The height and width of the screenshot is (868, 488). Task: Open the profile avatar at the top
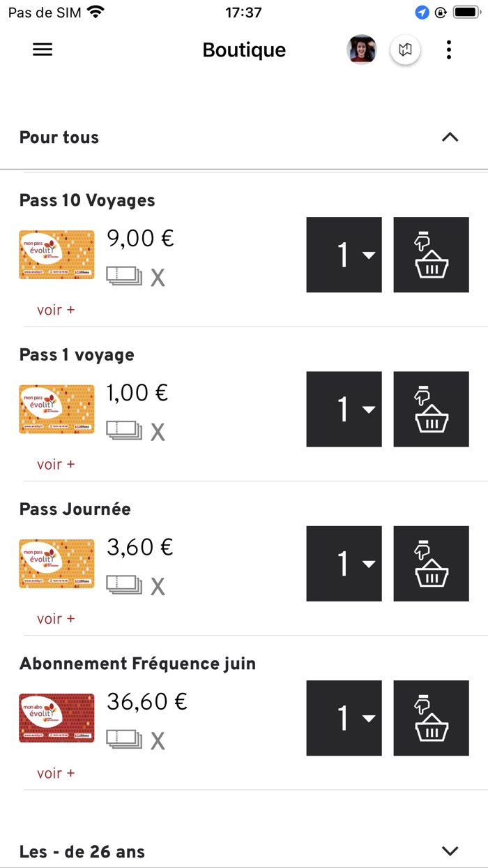tap(362, 49)
